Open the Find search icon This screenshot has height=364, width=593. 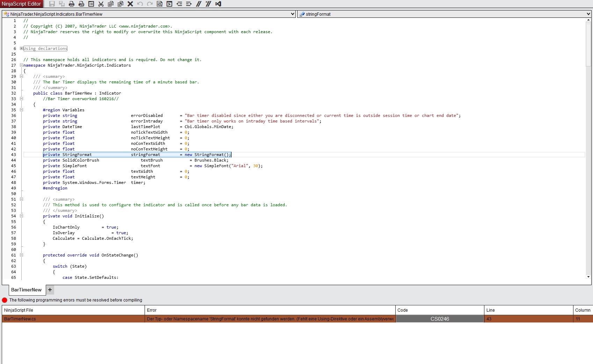click(160, 4)
